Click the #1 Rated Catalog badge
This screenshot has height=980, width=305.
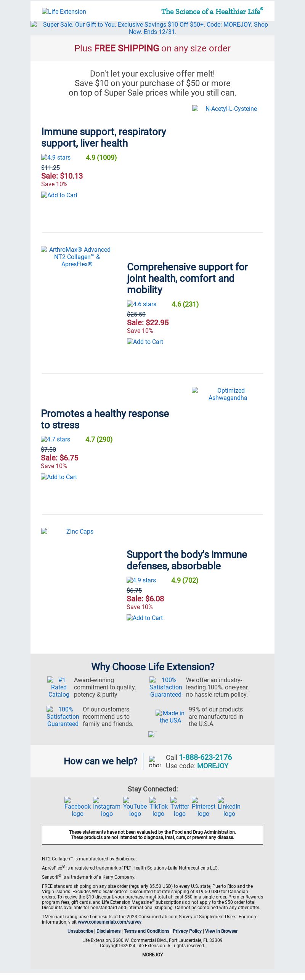click(x=59, y=687)
